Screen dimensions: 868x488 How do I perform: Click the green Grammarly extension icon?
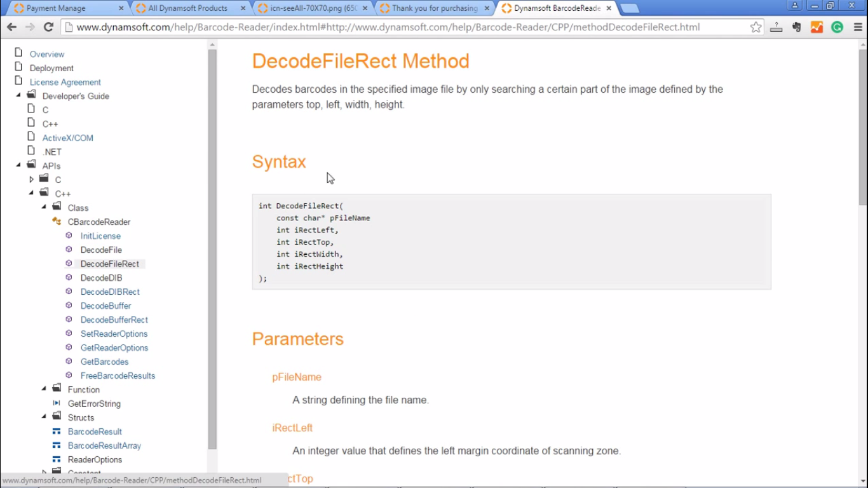(837, 27)
